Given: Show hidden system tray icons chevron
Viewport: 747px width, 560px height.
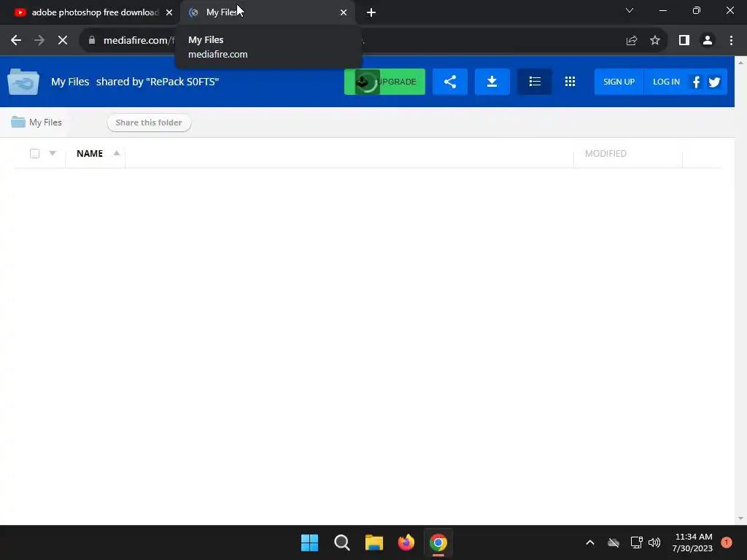Looking at the screenshot, I should click(589, 542).
